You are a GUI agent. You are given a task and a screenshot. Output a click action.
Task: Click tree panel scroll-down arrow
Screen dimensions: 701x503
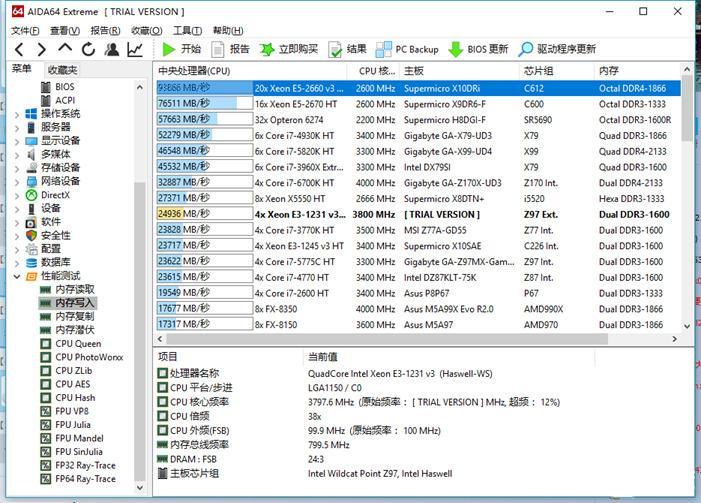pyautogui.click(x=139, y=487)
